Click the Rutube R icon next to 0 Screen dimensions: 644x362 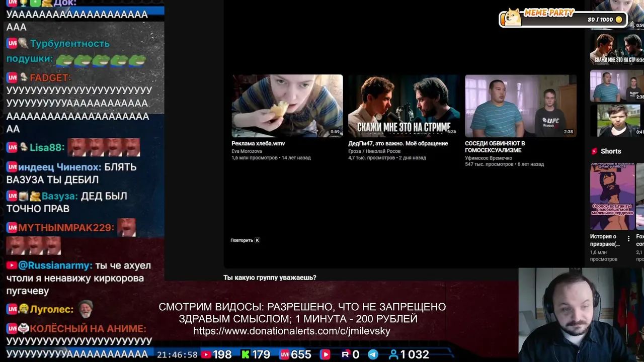point(345,355)
